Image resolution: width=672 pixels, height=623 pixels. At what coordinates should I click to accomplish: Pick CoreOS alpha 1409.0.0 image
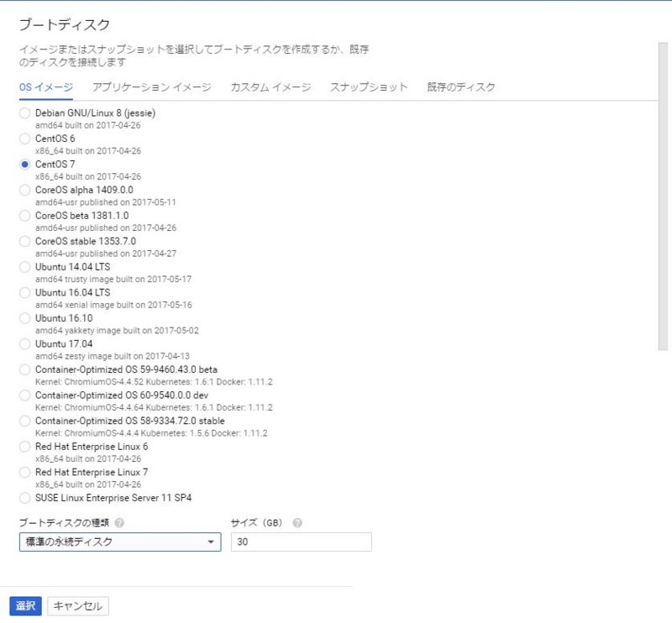25,191
